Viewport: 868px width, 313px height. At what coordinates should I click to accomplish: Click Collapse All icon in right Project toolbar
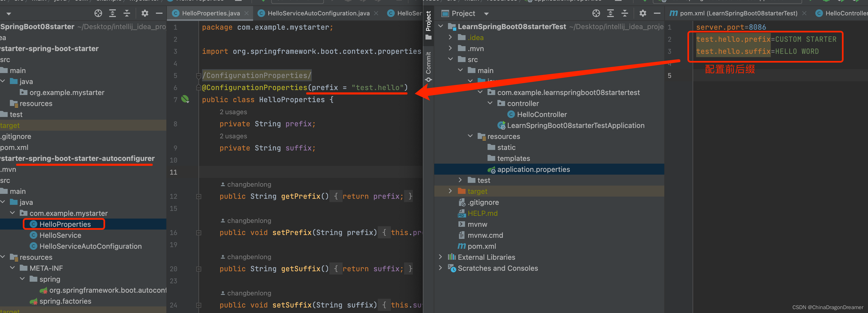625,13
